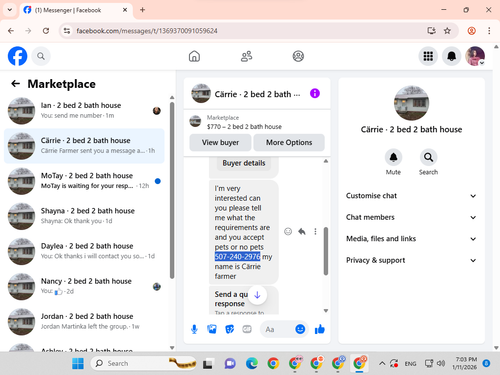Open Microsoft Edge from taskbar
The height and width of the screenshot is (375, 500).
[x=252, y=363]
